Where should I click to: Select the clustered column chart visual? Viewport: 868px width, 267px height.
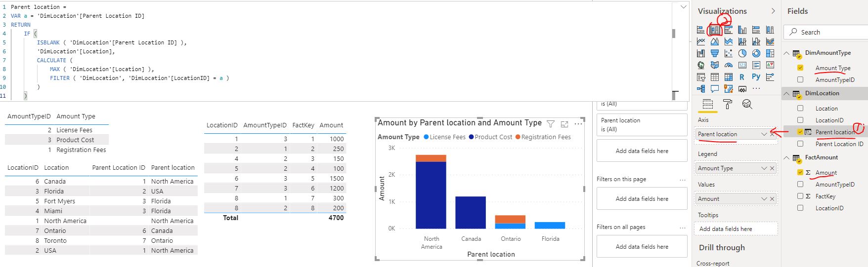742,30
